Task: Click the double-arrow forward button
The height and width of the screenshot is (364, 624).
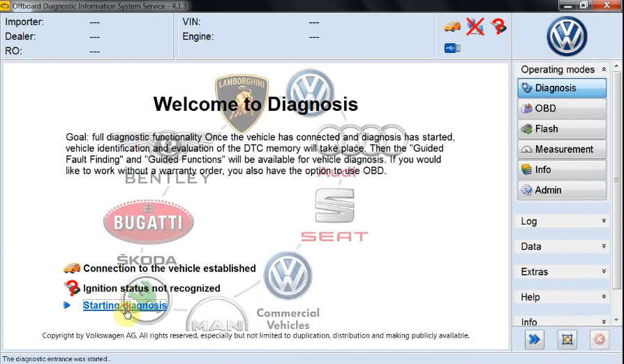Action: 534,339
